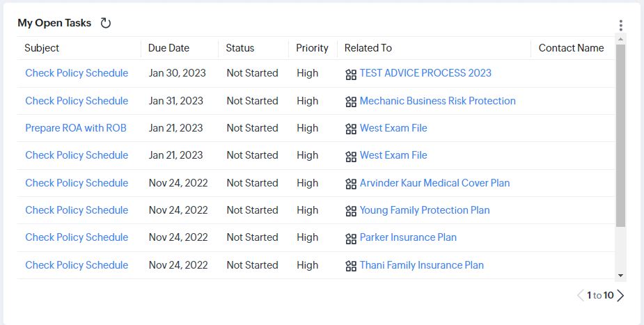This screenshot has width=644, height=325.
Task: Sort by the Due Date column header
Action: point(168,48)
